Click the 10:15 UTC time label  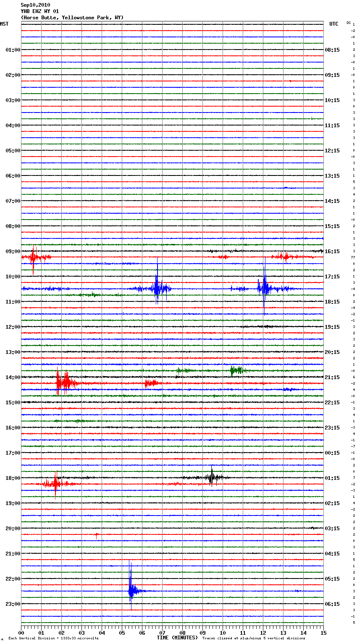332,100
